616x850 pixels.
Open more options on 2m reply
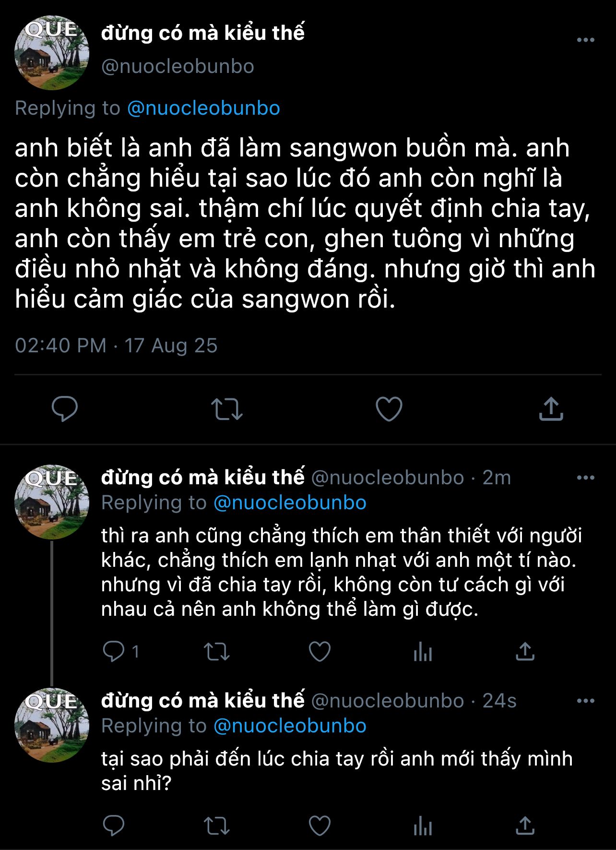coord(585,478)
